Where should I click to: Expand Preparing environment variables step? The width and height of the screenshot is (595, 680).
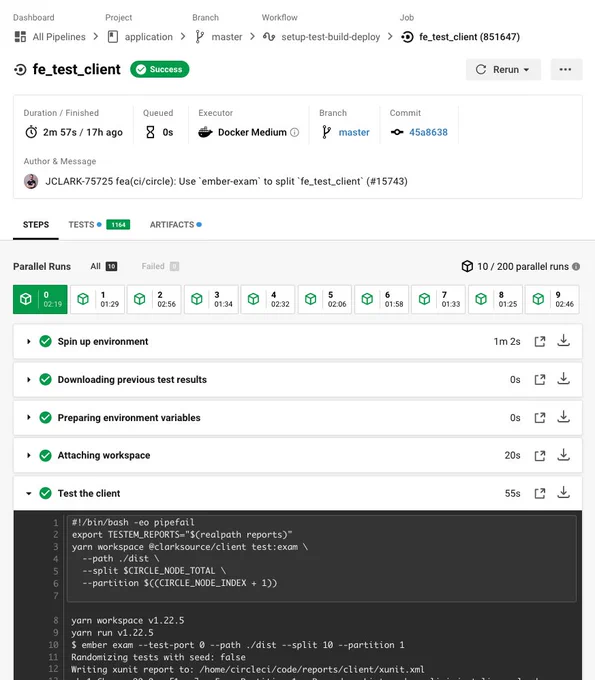(29, 418)
